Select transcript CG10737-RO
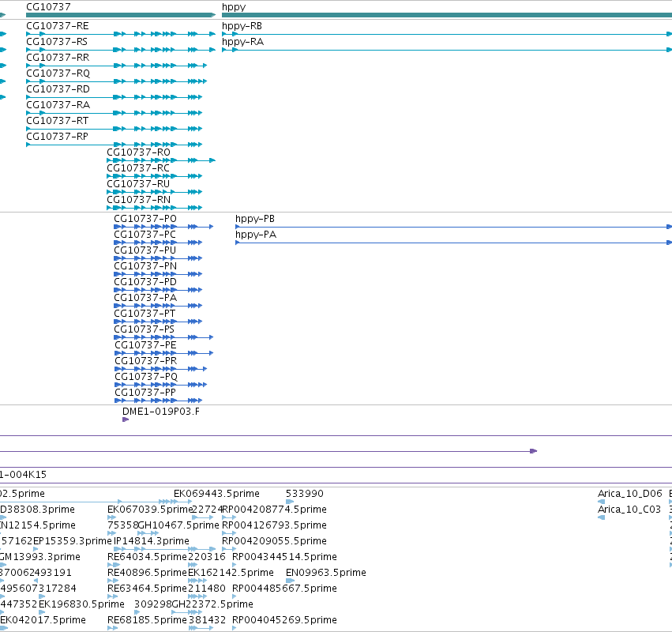This screenshot has width=672, height=632. (x=138, y=152)
